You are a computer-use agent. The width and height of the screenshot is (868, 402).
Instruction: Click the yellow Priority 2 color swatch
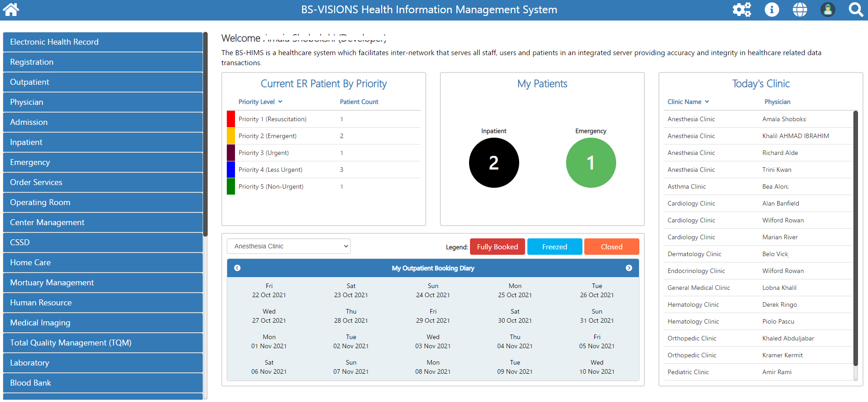231,136
